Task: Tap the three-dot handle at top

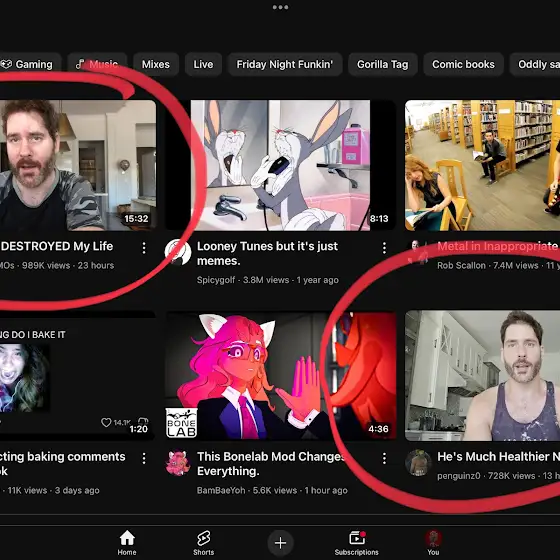Action: tap(280, 7)
